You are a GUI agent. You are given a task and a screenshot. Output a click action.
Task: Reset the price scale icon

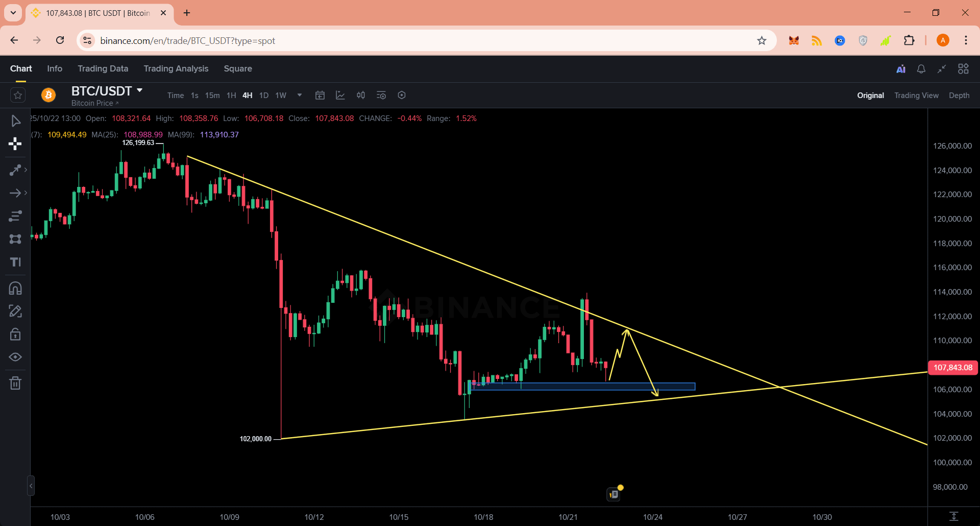pos(954,516)
